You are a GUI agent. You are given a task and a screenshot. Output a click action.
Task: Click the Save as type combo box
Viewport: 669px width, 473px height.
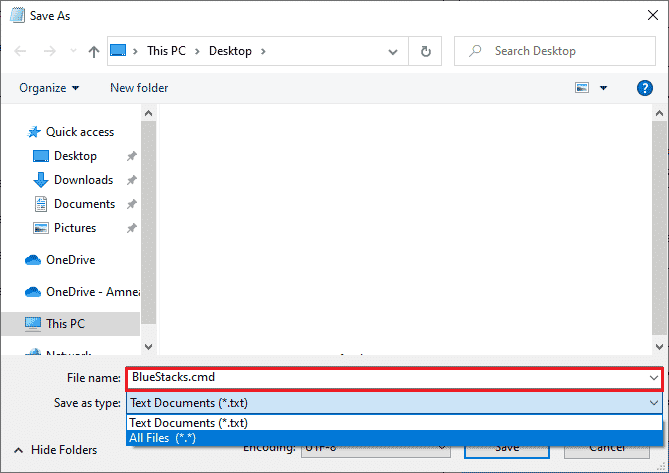pos(394,403)
